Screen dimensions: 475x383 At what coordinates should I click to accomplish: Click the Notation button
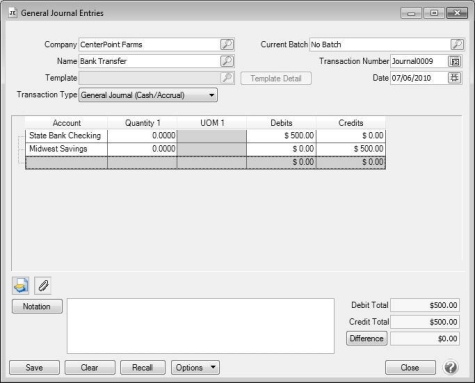[37, 306]
